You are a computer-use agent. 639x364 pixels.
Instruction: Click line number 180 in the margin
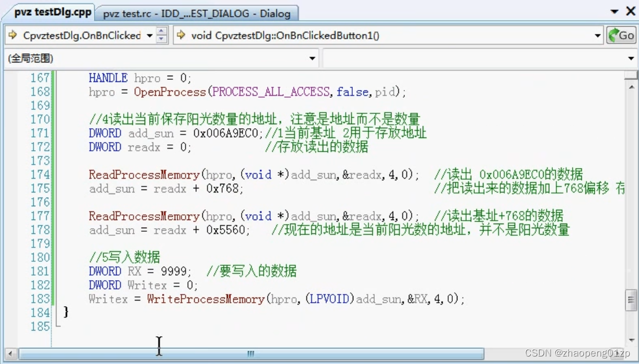click(39, 257)
